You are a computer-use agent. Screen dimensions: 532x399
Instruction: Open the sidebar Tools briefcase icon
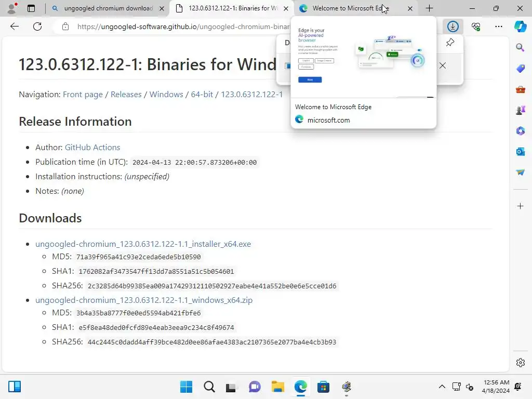click(x=520, y=89)
